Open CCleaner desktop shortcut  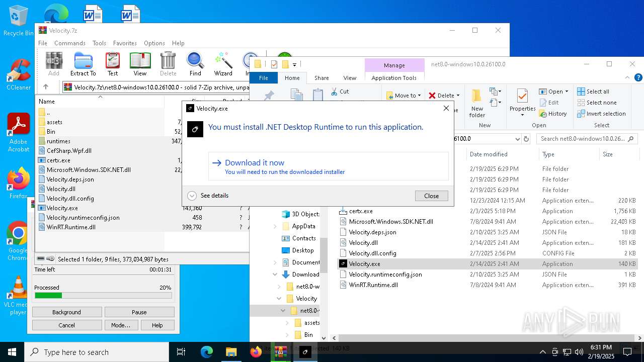19,75
